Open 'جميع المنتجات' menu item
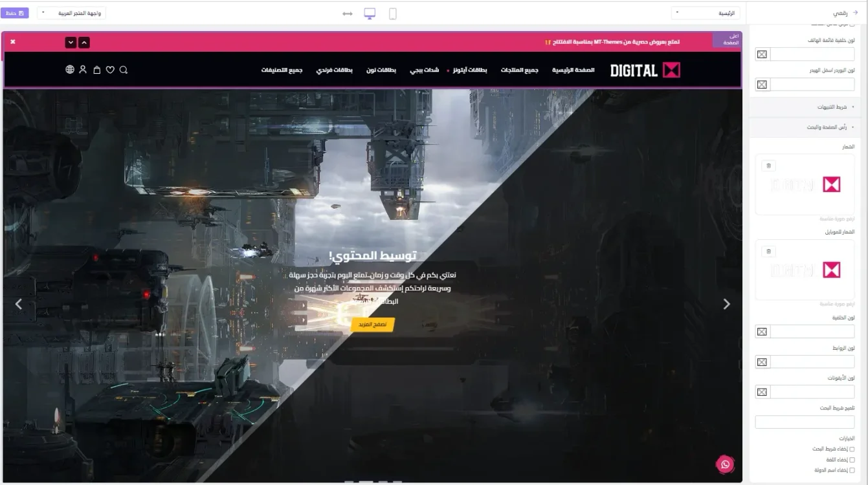The image size is (868, 485). point(519,70)
